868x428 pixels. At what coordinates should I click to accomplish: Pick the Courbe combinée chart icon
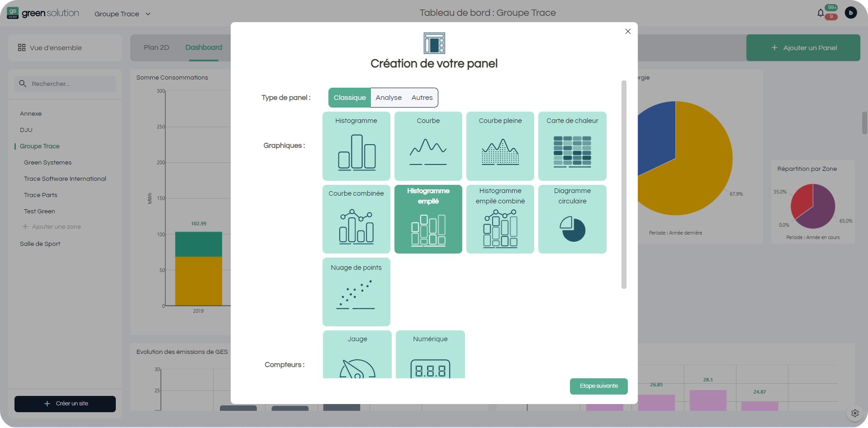pyautogui.click(x=356, y=219)
